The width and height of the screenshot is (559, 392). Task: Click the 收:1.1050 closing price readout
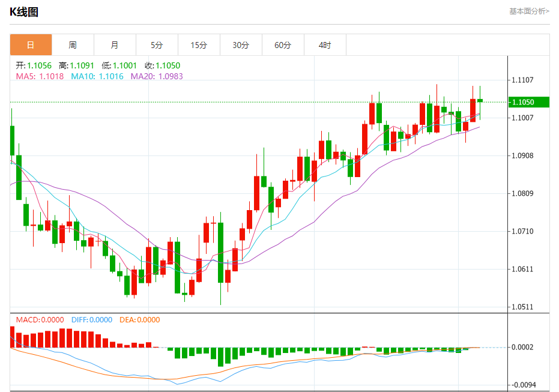point(163,65)
